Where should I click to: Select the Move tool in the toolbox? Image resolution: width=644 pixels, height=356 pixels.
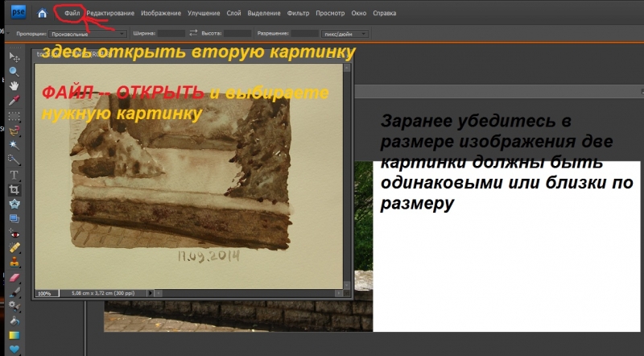pyautogui.click(x=14, y=57)
